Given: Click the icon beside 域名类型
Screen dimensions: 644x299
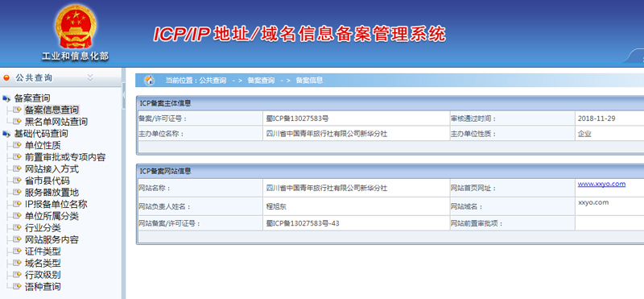Looking at the screenshot, I should [x=17, y=263].
